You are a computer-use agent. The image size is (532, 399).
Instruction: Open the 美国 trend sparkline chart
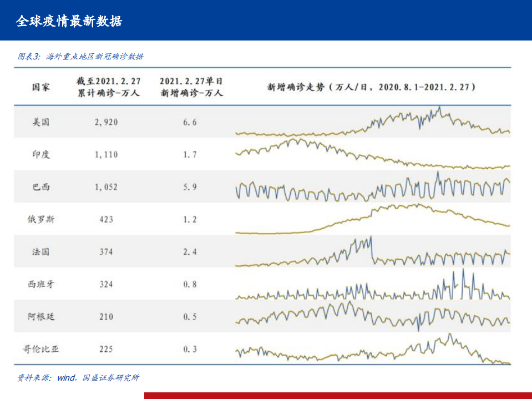[x=372, y=123]
